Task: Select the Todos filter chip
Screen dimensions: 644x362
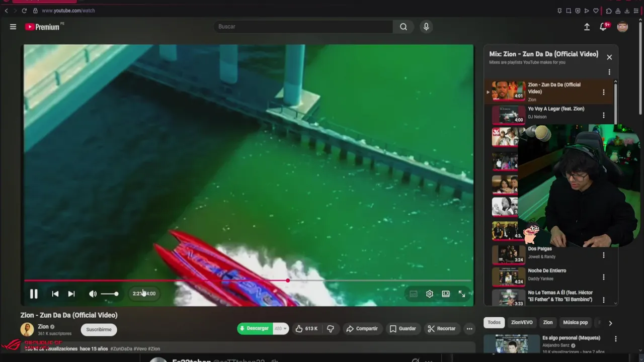Action: click(494, 323)
